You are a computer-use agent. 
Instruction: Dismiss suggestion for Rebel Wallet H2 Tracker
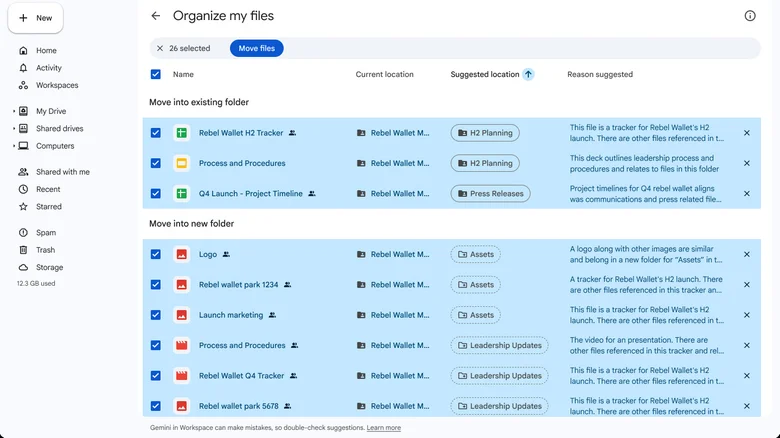tap(747, 133)
